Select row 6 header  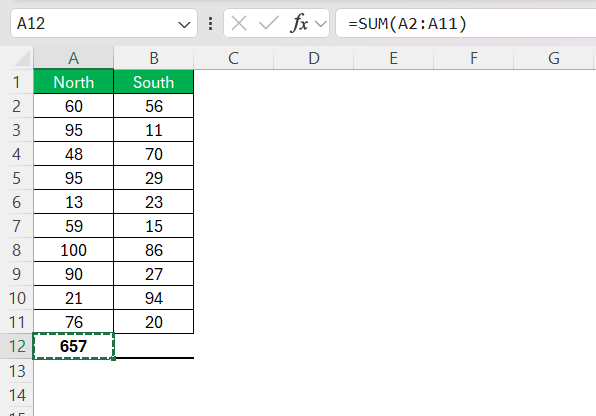16,202
